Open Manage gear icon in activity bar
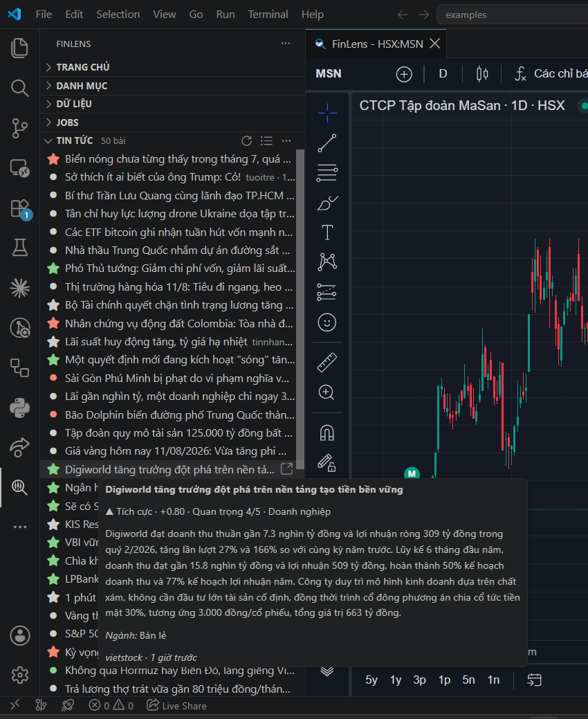This screenshot has height=719, width=588. click(x=19, y=675)
